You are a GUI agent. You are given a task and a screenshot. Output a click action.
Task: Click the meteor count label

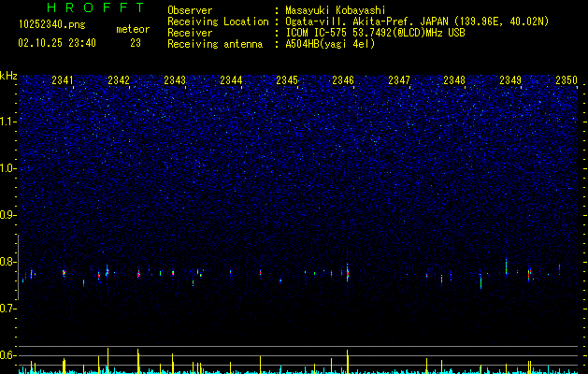[133, 29]
